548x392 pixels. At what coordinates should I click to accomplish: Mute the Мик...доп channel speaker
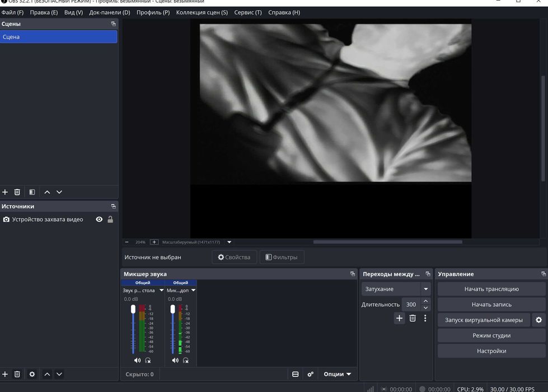pyautogui.click(x=175, y=360)
